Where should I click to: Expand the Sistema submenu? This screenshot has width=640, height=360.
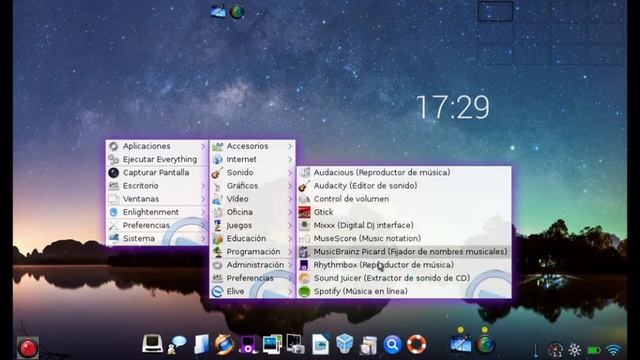pyautogui.click(x=157, y=238)
